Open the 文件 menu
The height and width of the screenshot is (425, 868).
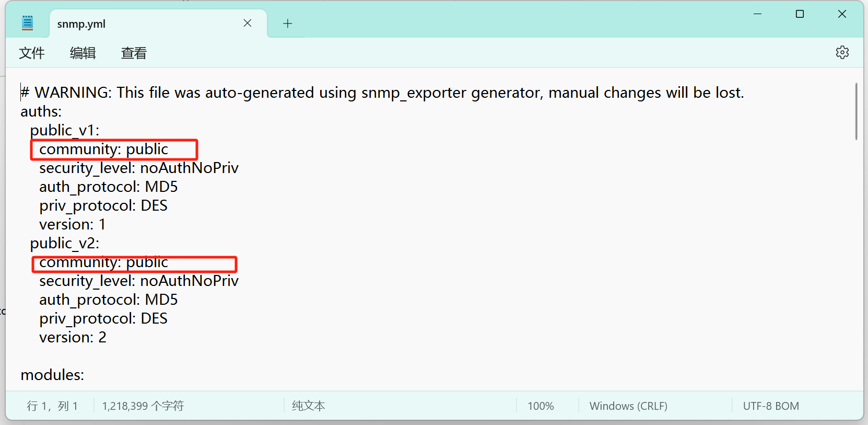click(x=32, y=53)
